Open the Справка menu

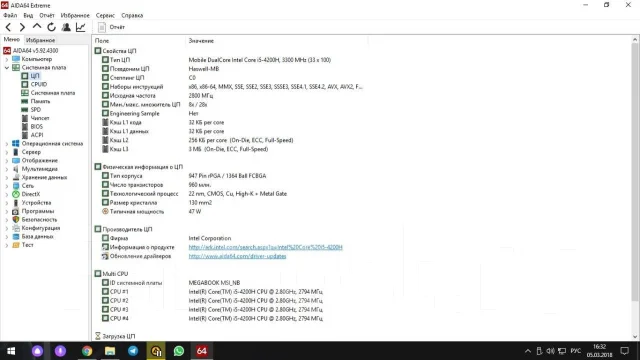[132, 16]
